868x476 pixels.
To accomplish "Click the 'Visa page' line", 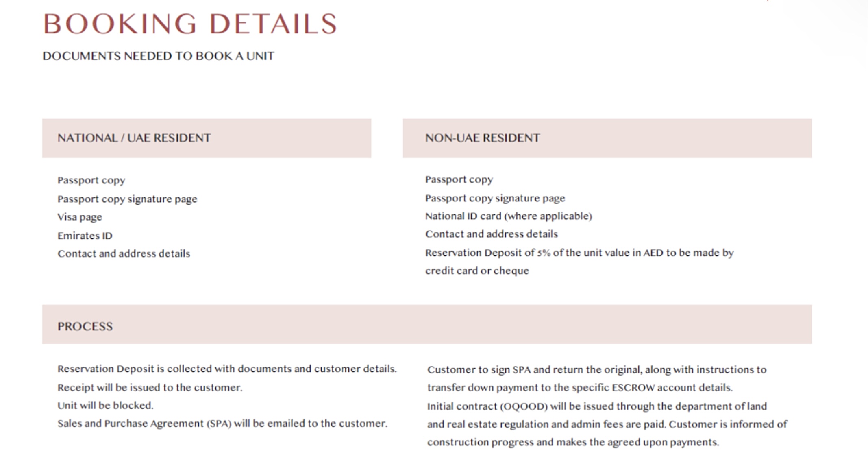I will coord(80,217).
